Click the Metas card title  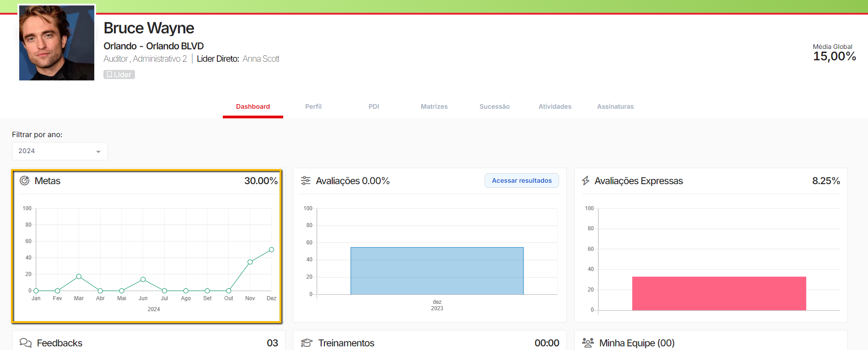click(x=48, y=181)
